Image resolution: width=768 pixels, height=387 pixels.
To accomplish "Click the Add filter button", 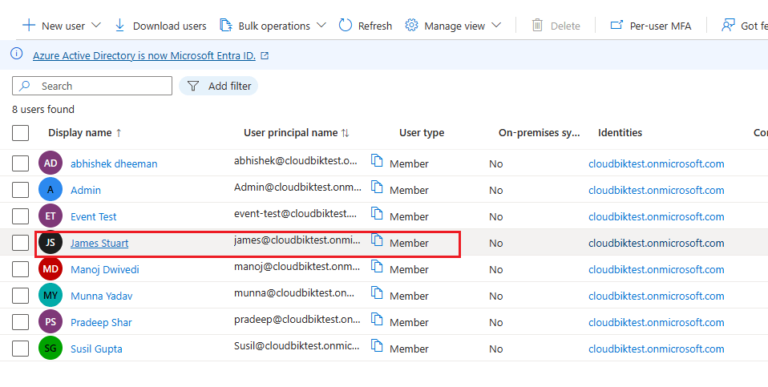I will [218, 86].
